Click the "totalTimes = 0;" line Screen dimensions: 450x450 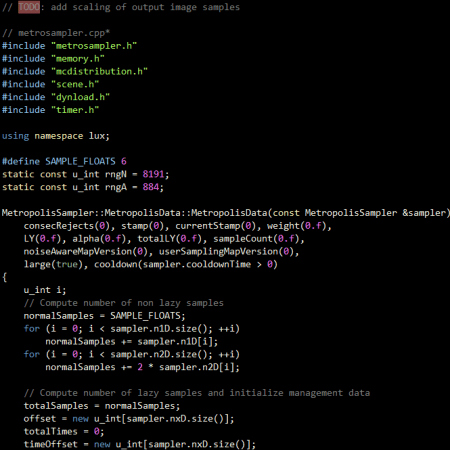click(x=64, y=432)
